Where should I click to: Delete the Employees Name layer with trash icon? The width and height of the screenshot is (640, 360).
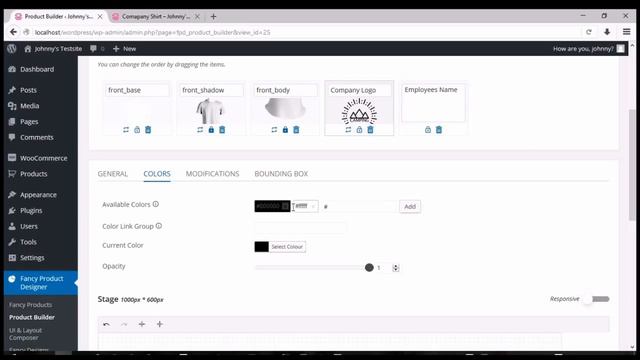439,130
